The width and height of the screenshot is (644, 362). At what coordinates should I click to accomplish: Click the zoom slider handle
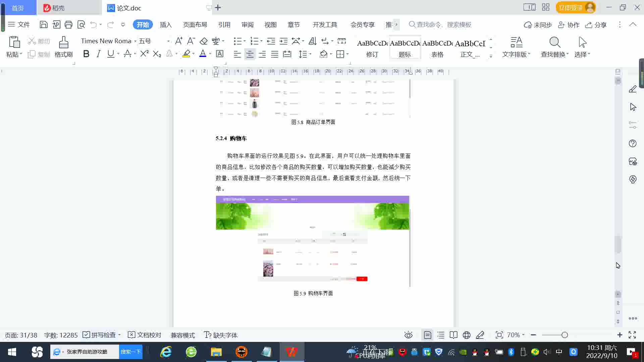[565, 335]
